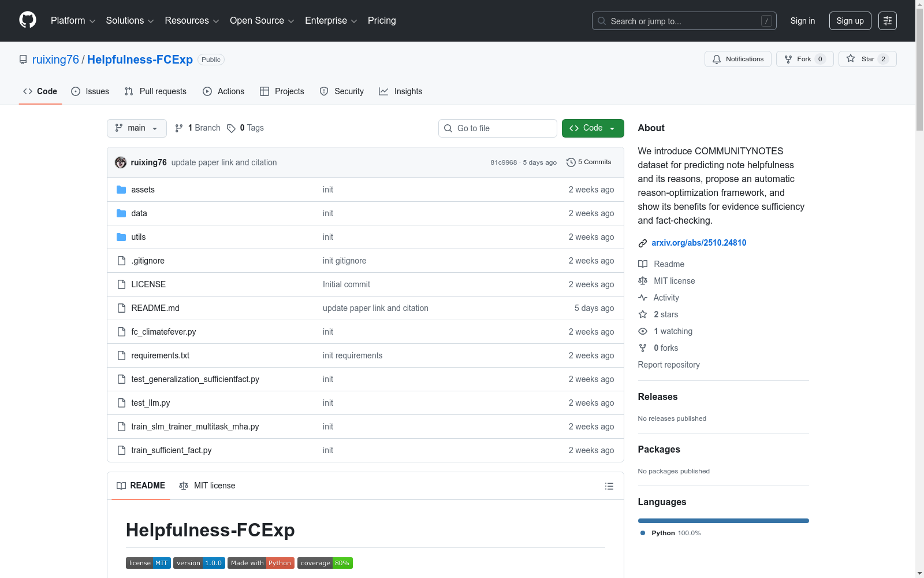Screen dimensions: 924x578
Task: Click the coverage 80% badge
Action: click(325, 563)
